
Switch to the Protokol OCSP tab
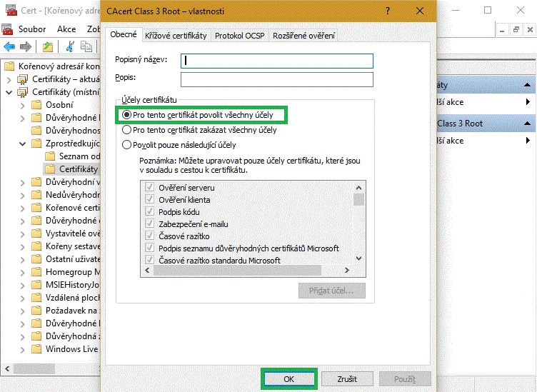click(x=239, y=36)
